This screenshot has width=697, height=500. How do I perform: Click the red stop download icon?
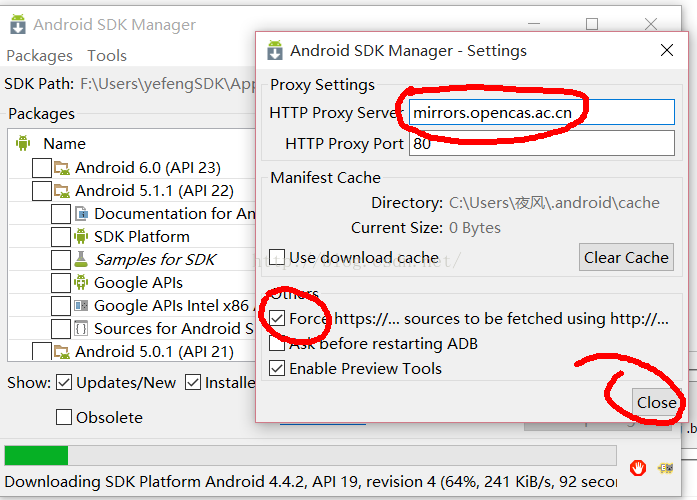point(638,468)
